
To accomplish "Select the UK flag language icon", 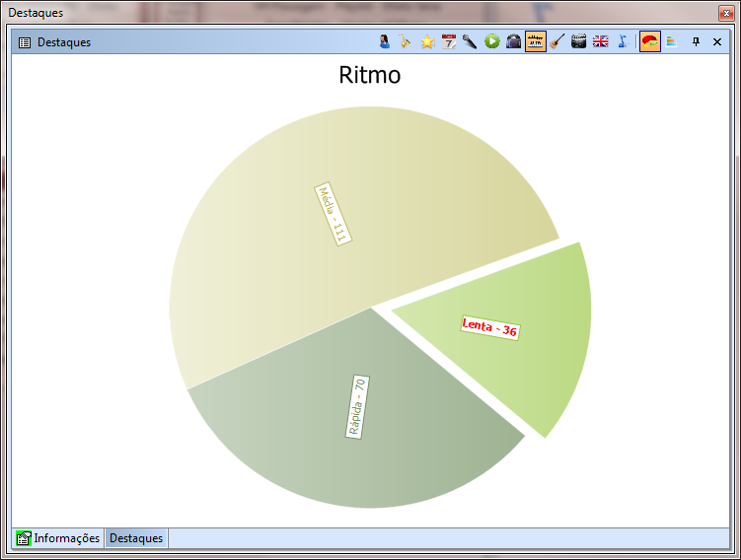I will [601, 41].
